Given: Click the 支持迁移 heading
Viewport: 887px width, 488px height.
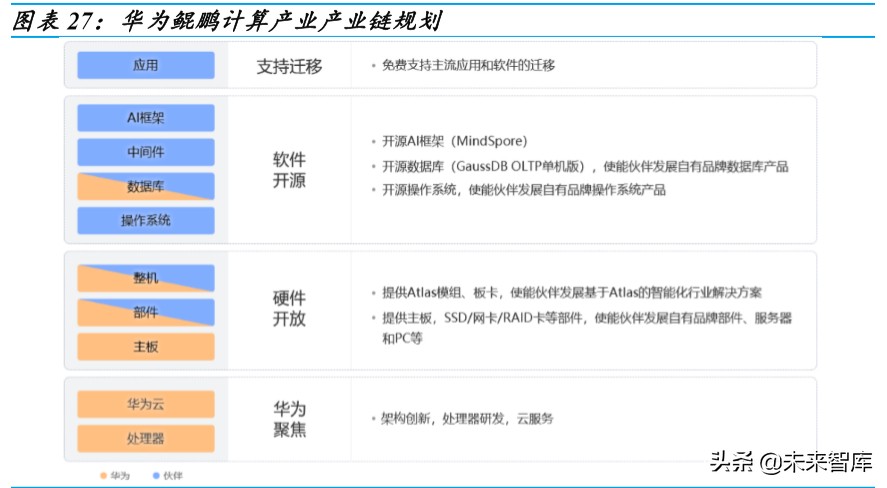Looking at the screenshot, I should coord(289,66).
